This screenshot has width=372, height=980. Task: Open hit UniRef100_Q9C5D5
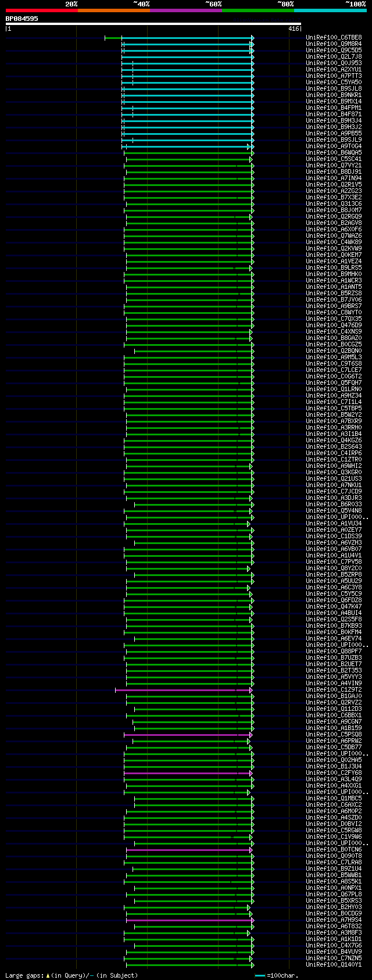tap(334, 51)
